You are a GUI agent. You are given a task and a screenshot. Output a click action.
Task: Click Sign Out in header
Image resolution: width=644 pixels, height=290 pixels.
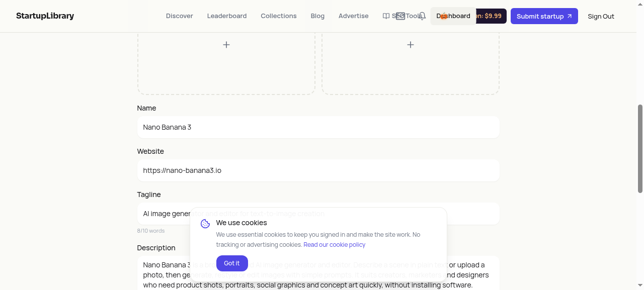[601, 16]
